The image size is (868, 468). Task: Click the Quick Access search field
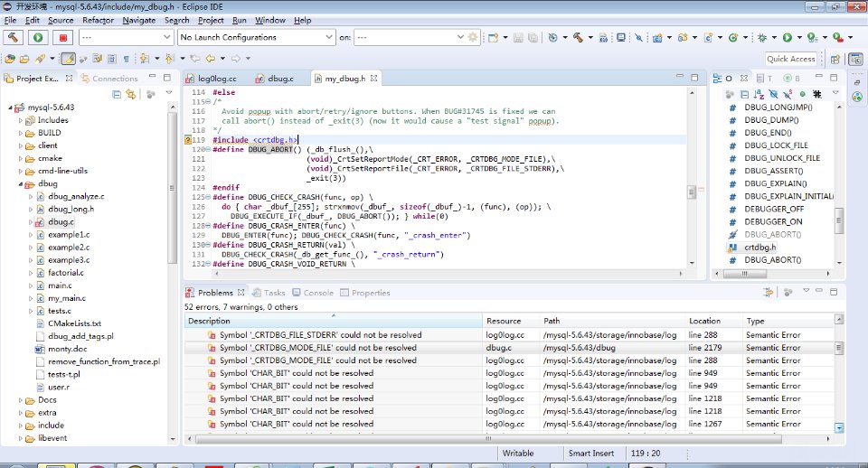pyautogui.click(x=790, y=59)
